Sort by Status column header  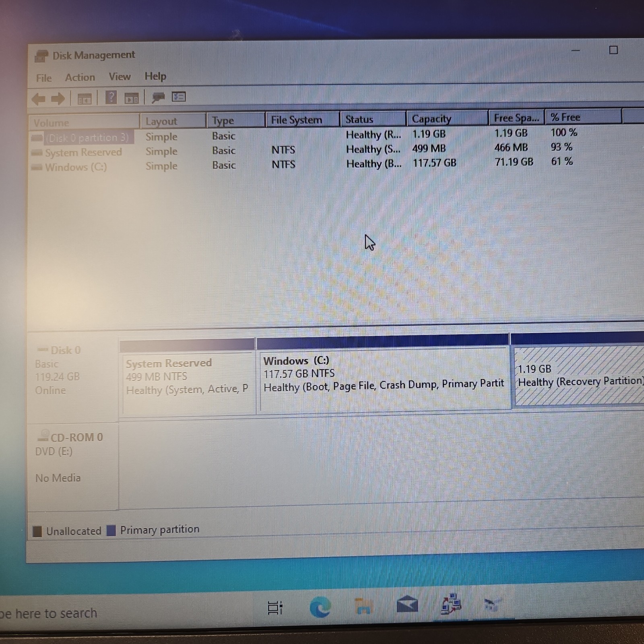click(373, 119)
